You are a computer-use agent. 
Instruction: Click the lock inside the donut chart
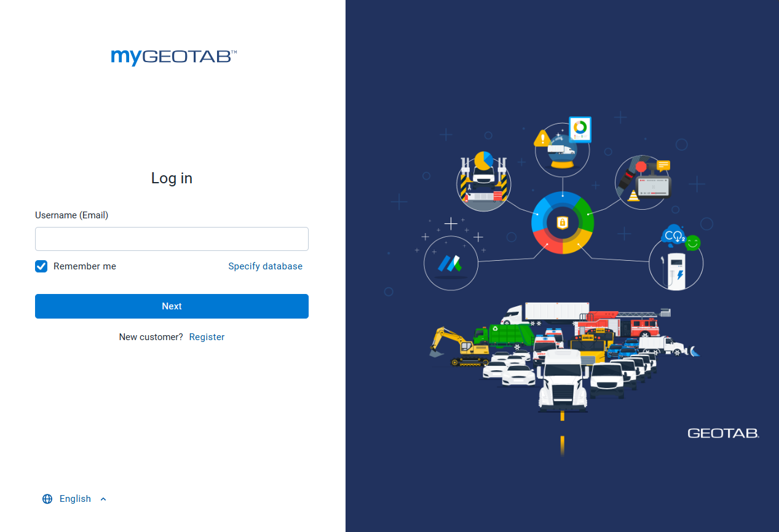tap(562, 223)
